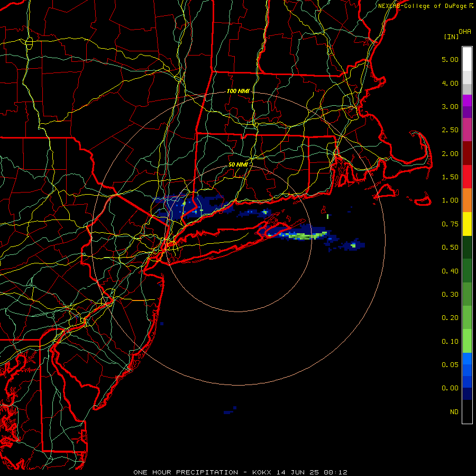Click the 2.50 legend value

[450, 130]
